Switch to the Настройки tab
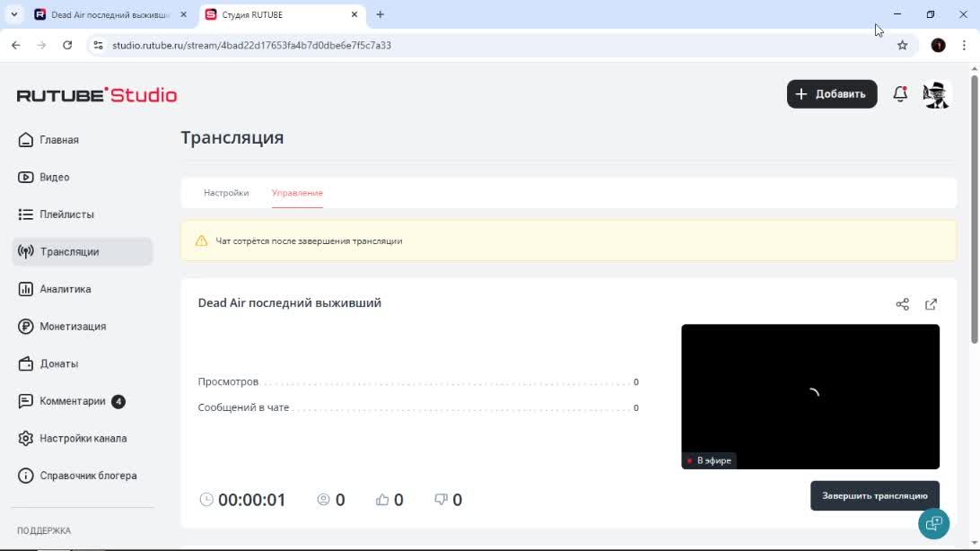The width and height of the screenshot is (980, 551). coord(226,193)
